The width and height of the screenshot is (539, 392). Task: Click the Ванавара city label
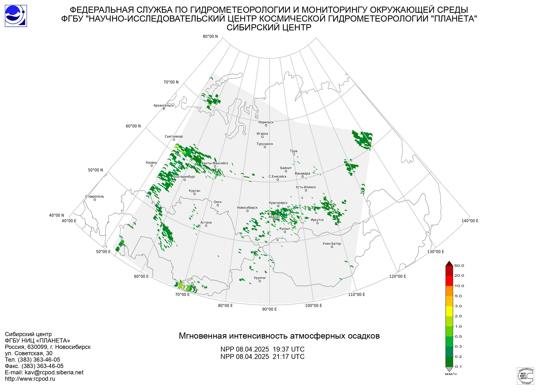tap(302, 173)
